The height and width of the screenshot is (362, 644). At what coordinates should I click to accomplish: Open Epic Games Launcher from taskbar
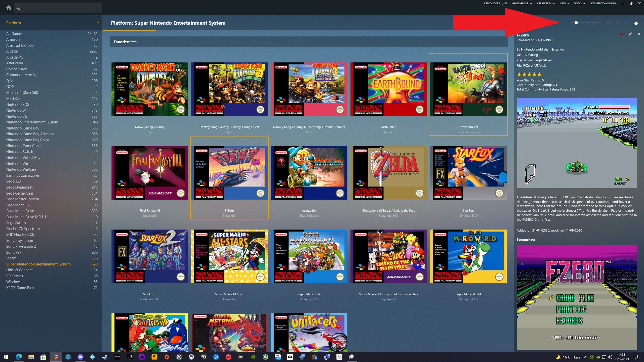130,357
